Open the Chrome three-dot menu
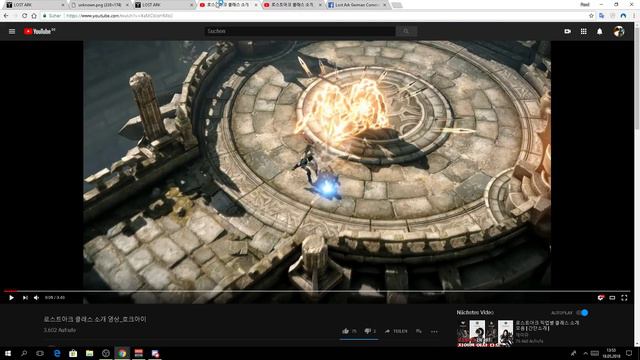The width and height of the screenshot is (640, 360). (634, 16)
